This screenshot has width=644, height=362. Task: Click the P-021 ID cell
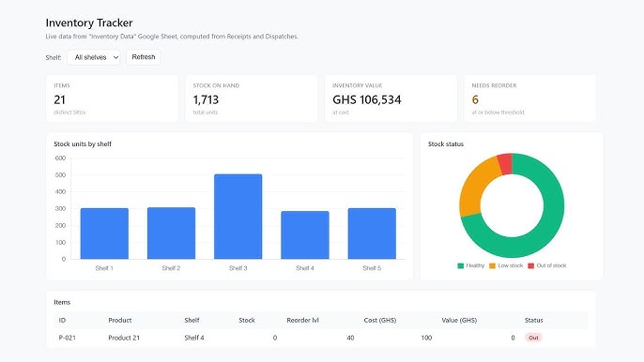tap(67, 338)
